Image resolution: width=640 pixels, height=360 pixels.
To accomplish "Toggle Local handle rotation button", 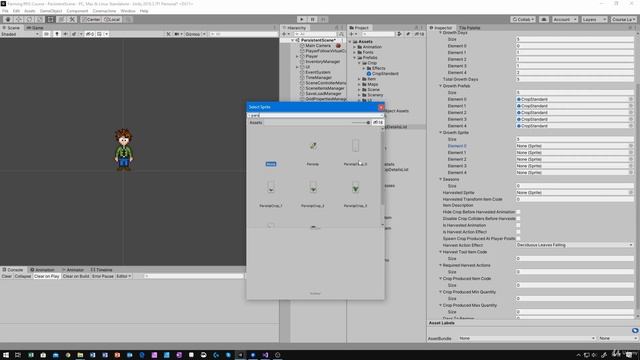I will (x=112, y=20).
